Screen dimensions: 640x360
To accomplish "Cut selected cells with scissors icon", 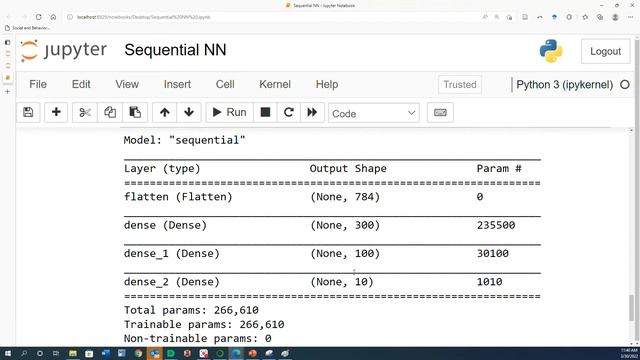I will (85, 112).
